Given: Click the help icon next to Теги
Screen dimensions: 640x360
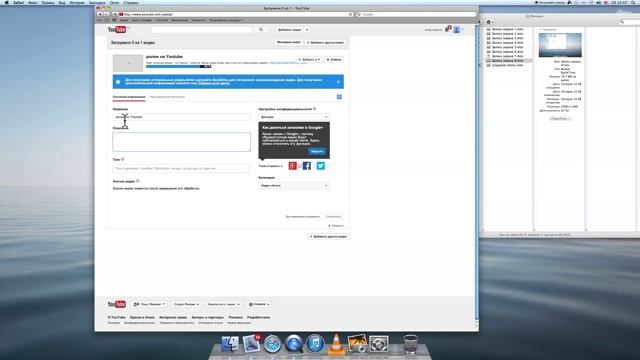Looking at the screenshot, I should [x=123, y=159].
